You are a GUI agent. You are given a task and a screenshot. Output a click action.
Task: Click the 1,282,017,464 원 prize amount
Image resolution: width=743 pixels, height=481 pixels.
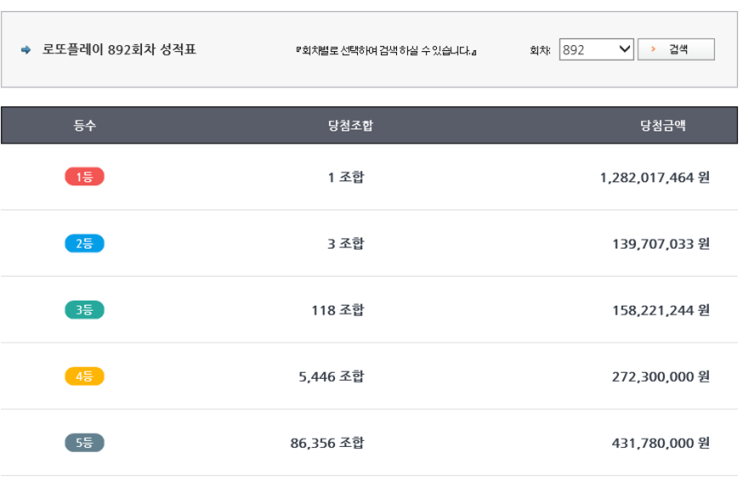coord(654,177)
